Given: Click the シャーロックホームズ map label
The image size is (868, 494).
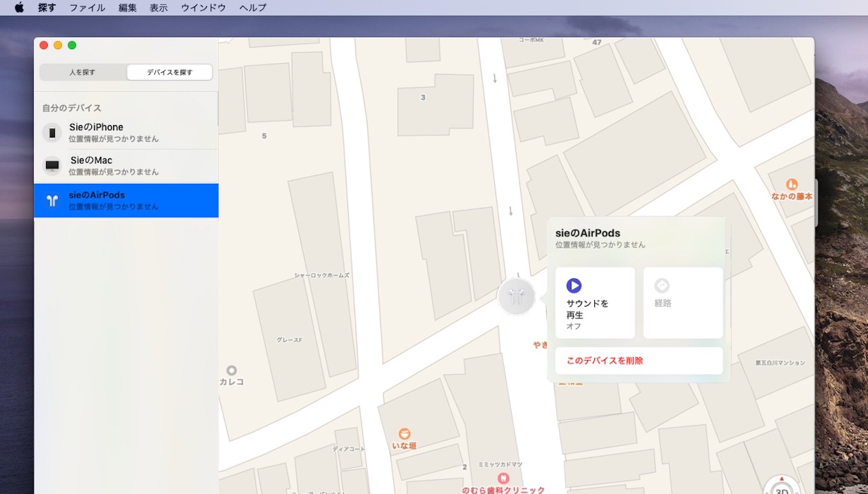Looking at the screenshot, I should (x=322, y=275).
